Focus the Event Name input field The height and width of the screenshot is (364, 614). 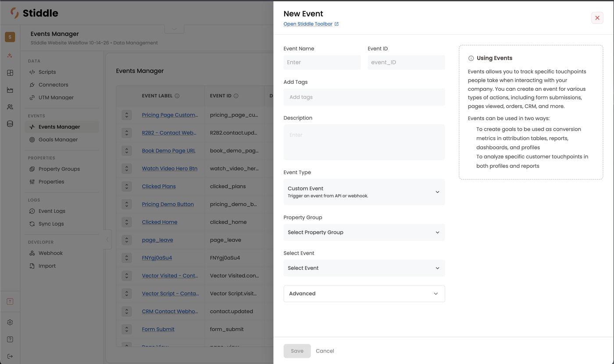point(322,62)
